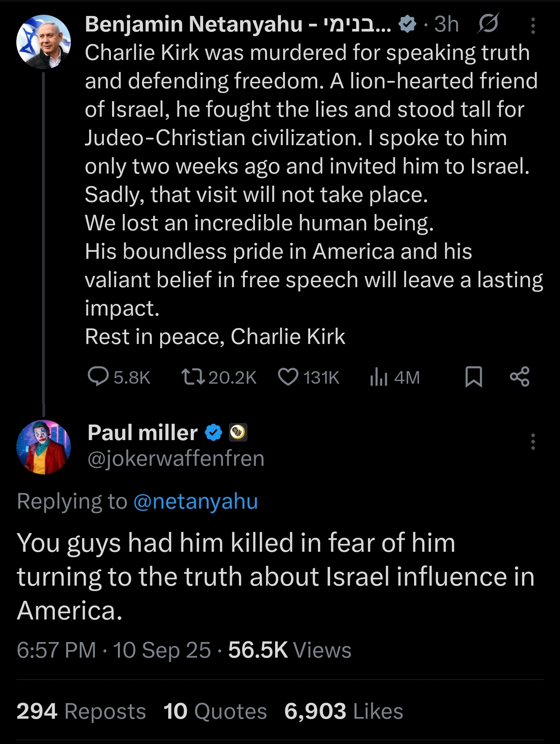Click the reply comment icon on Netanyahu's post
The width and height of the screenshot is (560, 744).
(98, 377)
